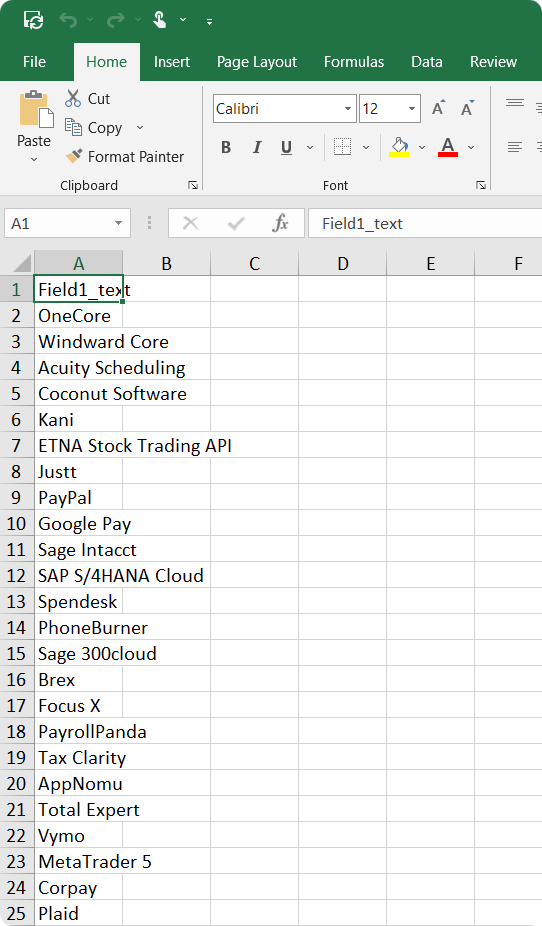Screen dimensions: 542x926
Task: Open Insert Function fx dialog
Action: 280,223
